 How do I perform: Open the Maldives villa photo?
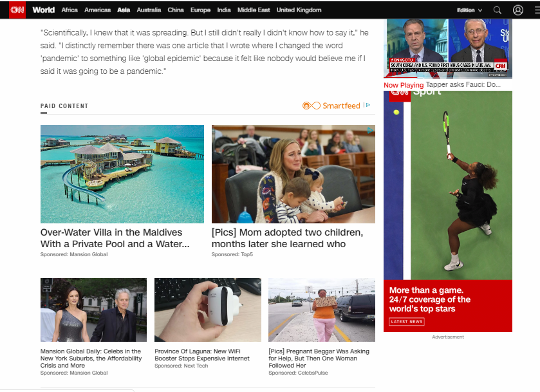(122, 174)
